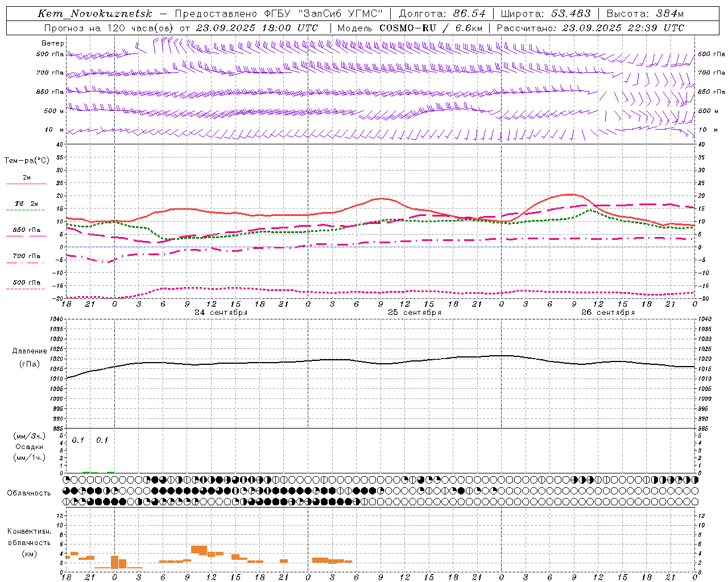Click the 'Тем-ра(°C)' temperature panel label
728x582 pixels.
pos(27,161)
